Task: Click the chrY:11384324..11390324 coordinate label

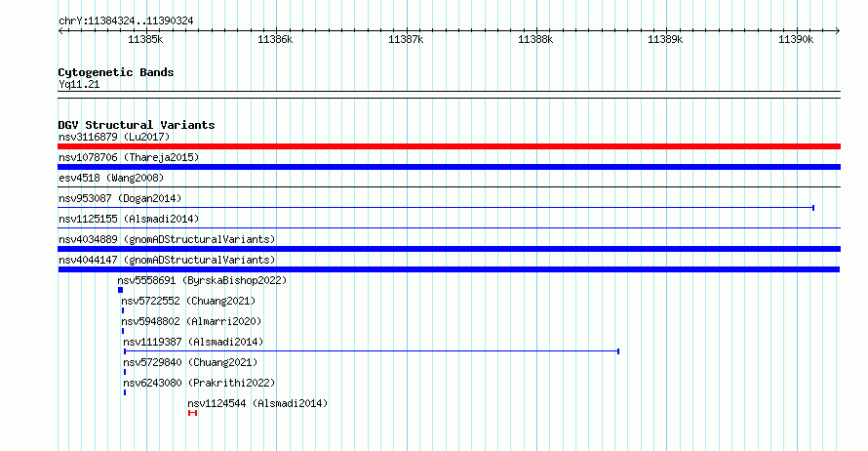Action: (126, 21)
